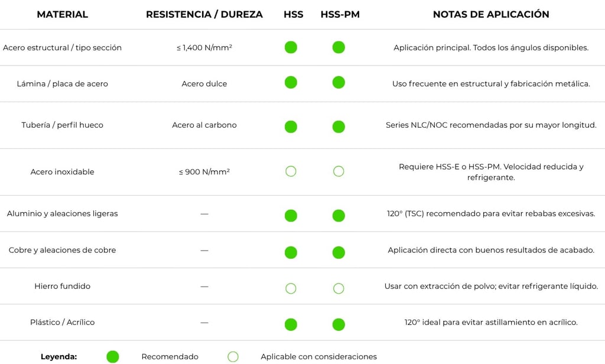Click the RESISTENCIA / DUREZA column header
This screenshot has height=364, width=605.
pyautogui.click(x=204, y=14)
